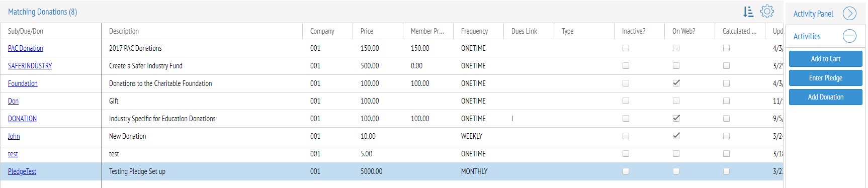Open the PledgeTest link
This screenshot has width=868, height=188.
(22, 171)
